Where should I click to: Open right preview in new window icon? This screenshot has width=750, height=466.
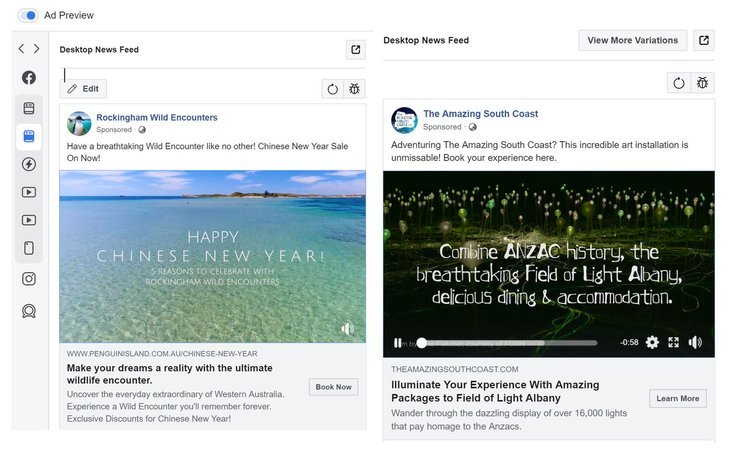[704, 40]
